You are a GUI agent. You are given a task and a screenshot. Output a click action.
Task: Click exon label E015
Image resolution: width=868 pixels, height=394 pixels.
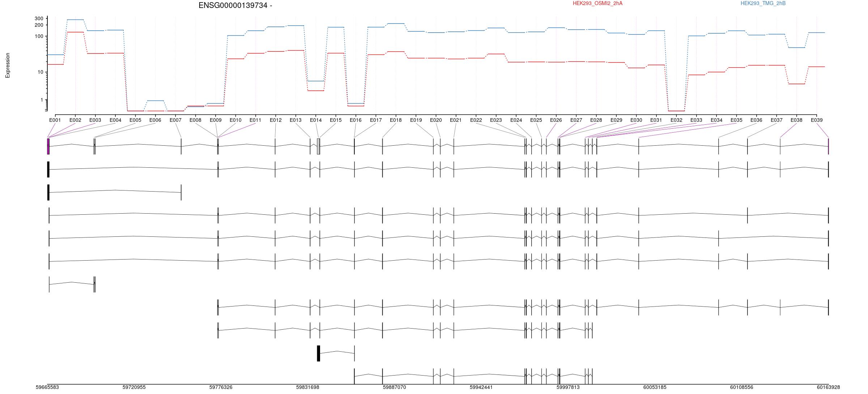336,120
